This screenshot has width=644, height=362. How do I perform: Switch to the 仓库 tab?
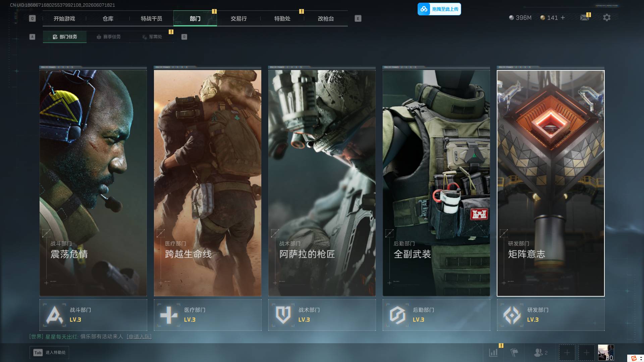point(108,18)
